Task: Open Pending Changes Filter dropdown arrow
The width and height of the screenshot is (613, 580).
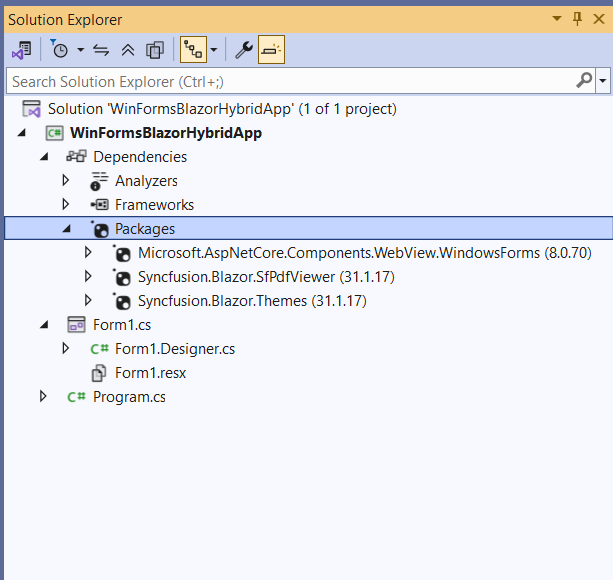Action: 80,50
